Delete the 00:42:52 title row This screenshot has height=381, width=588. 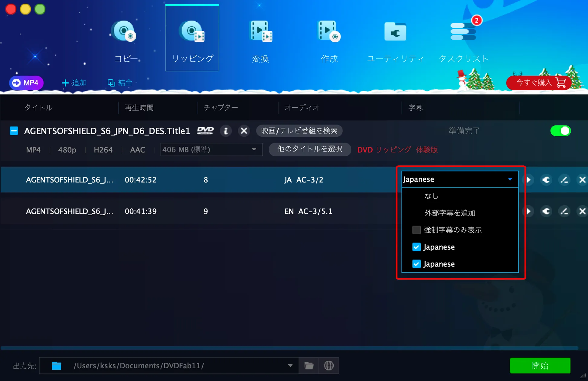(582, 180)
